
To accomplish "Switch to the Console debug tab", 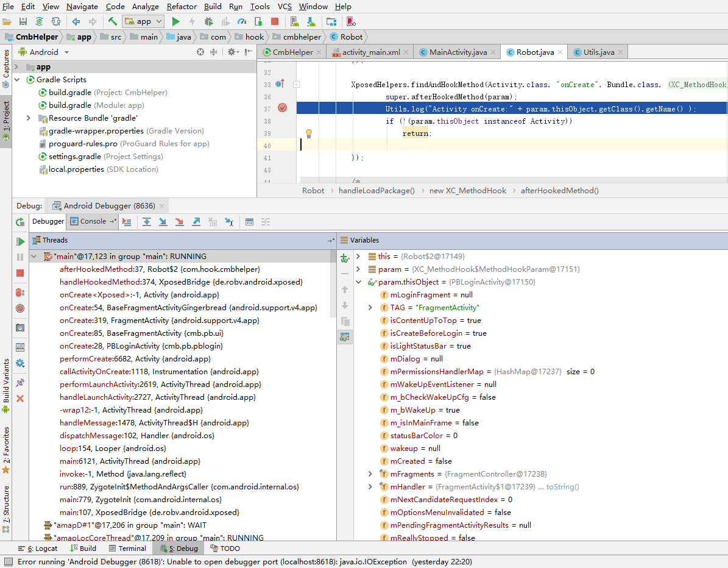I will pyautogui.click(x=93, y=222).
